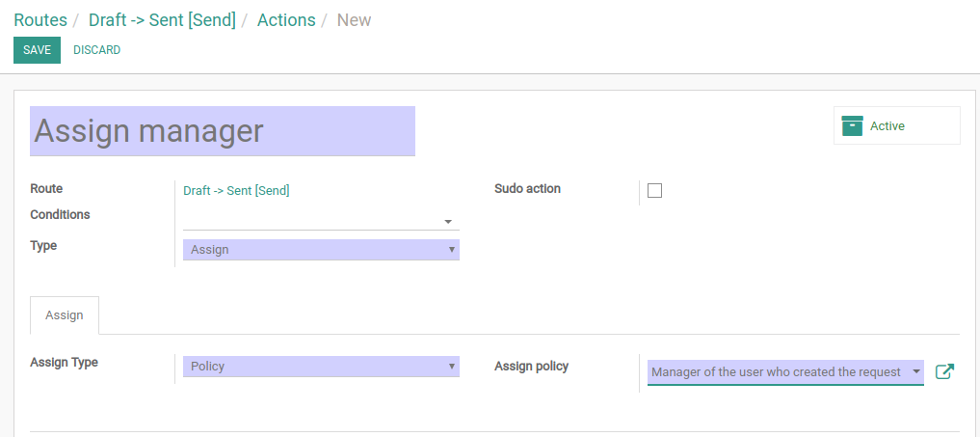This screenshot has height=437, width=980.
Task: Open the Route link Draft -> Sent [Send]
Action: (x=236, y=190)
